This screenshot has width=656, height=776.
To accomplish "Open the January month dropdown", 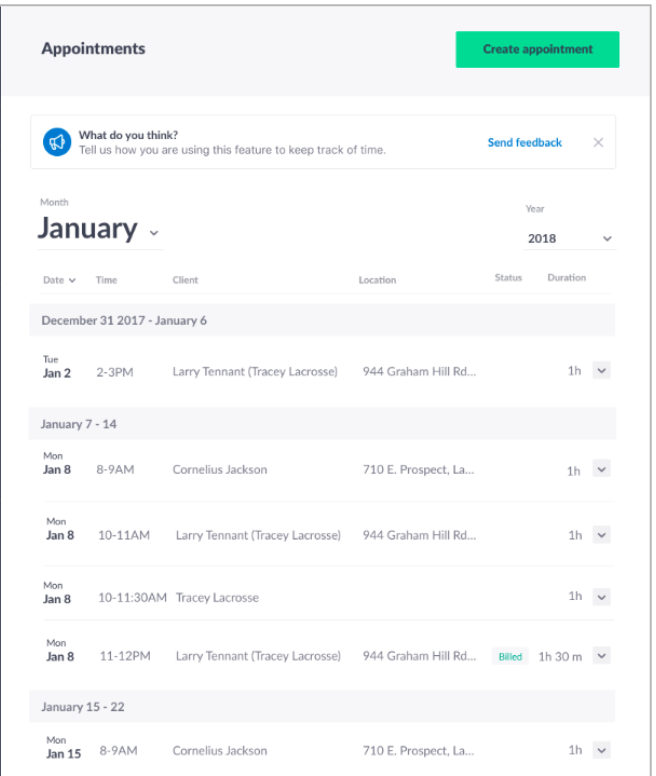I will point(100,230).
